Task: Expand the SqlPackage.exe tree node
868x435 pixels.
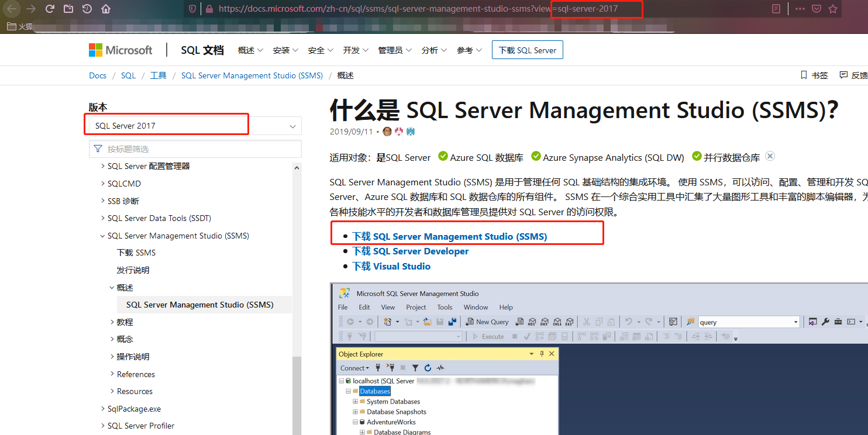Action: pos(103,409)
